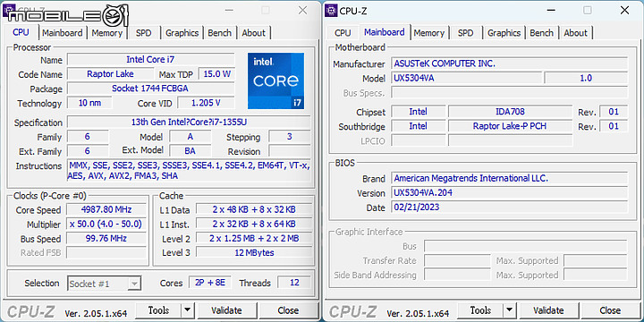Click Level 2 cache value
Image resolution: width=644 pixels, height=322 pixels.
[x=254, y=239]
